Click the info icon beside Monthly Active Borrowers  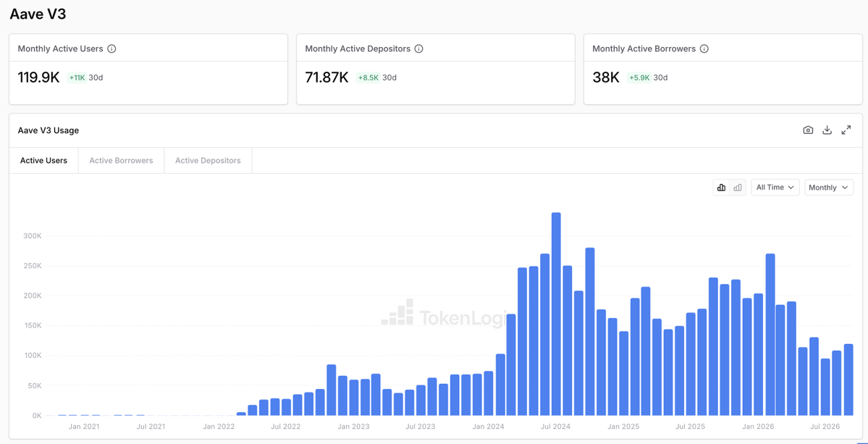click(704, 49)
